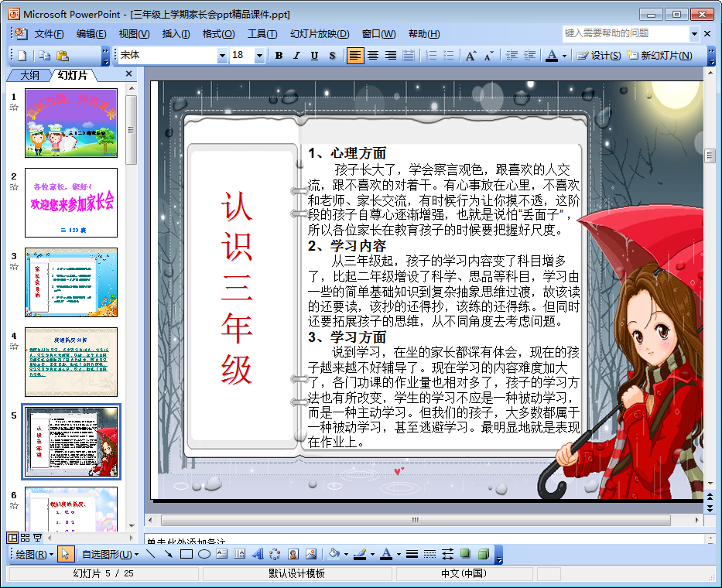722x588 pixels.
Task: Close the slides thumbnail pane
Action: [129, 73]
